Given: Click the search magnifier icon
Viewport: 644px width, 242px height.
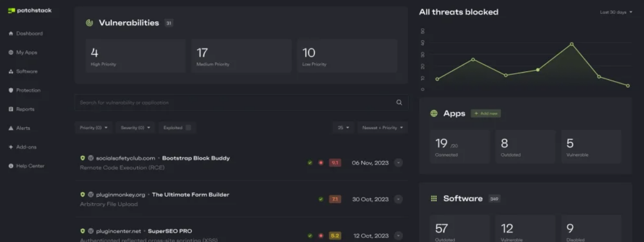Looking at the screenshot, I should [x=399, y=102].
